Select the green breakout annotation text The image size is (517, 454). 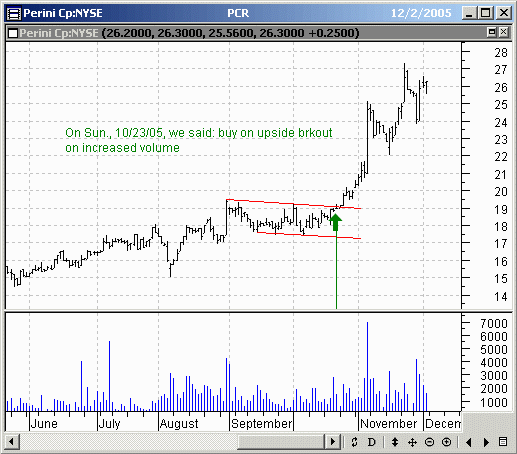point(199,140)
